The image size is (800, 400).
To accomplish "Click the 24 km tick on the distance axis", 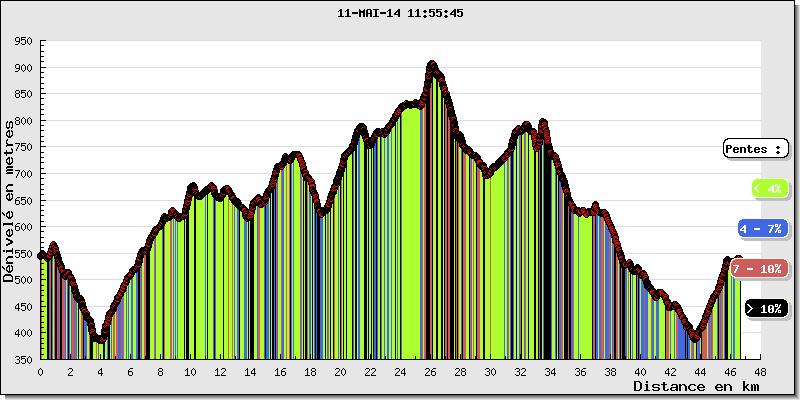I will click(x=401, y=372).
